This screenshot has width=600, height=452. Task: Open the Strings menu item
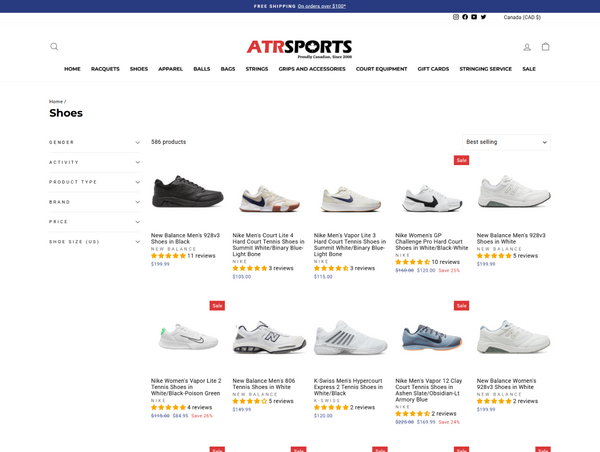click(257, 69)
